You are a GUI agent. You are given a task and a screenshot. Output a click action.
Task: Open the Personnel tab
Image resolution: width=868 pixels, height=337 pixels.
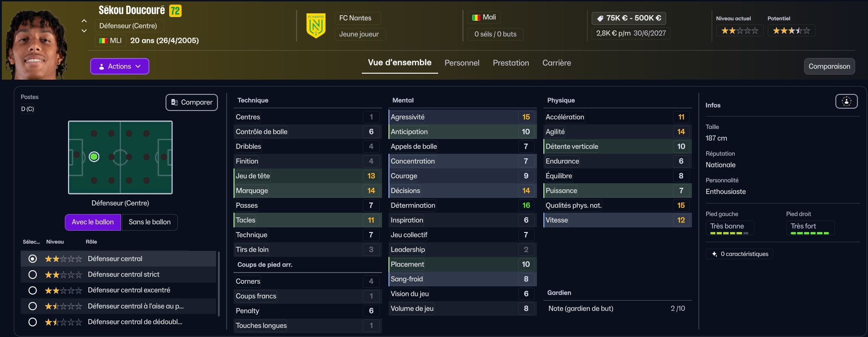(x=462, y=63)
